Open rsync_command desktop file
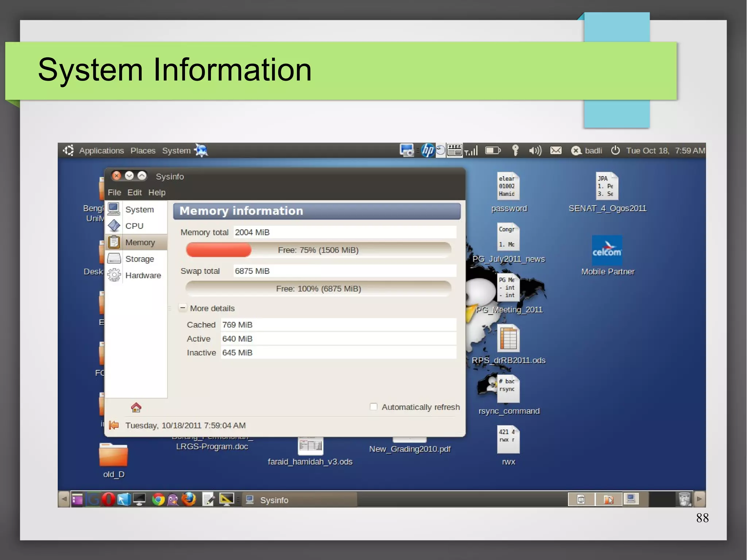 pyautogui.click(x=508, y=389)
